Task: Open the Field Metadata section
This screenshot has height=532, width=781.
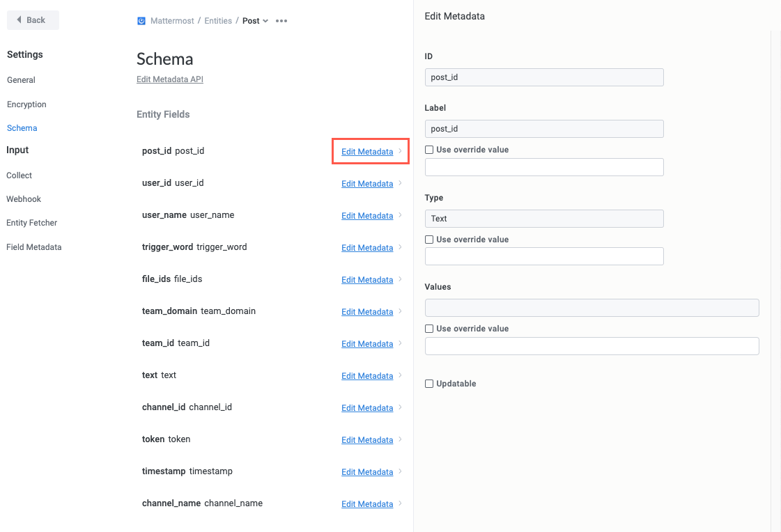Action: [33, 247]
